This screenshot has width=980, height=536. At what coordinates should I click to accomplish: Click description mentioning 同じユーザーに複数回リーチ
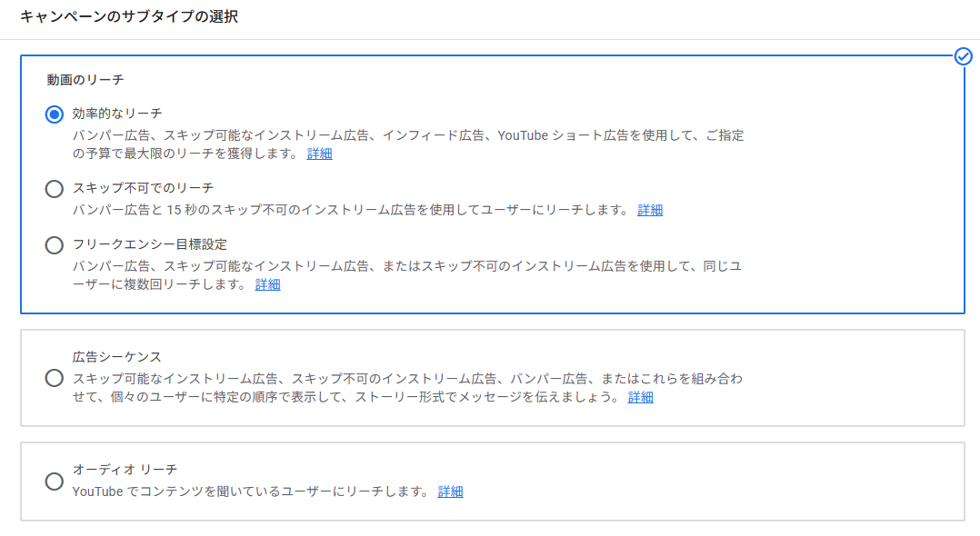[407, 275]
